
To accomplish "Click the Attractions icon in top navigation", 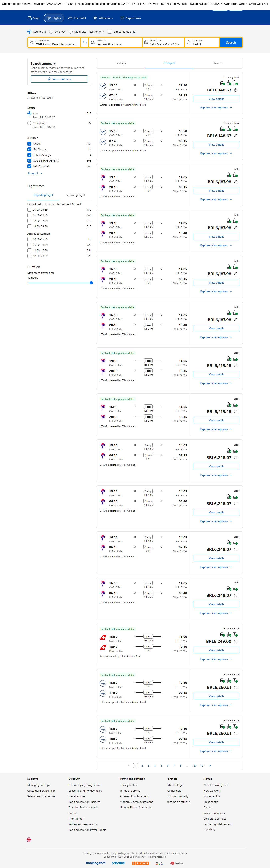I will (x=95, y=18).
